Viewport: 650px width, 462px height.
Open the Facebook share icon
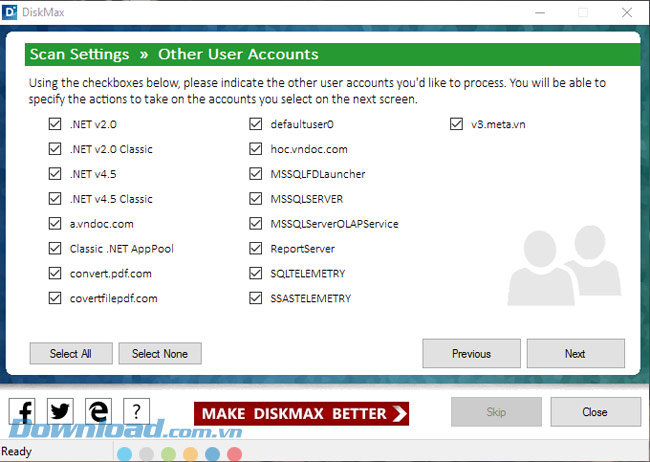[22, 411]
